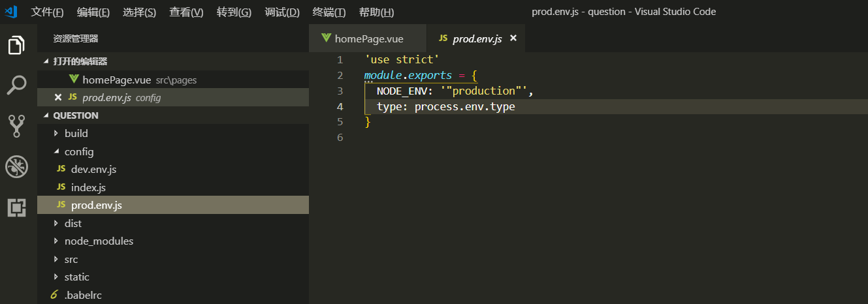The image size is (868, 304).
Task: Open index.js in the config folder
Action: (88, 187)
